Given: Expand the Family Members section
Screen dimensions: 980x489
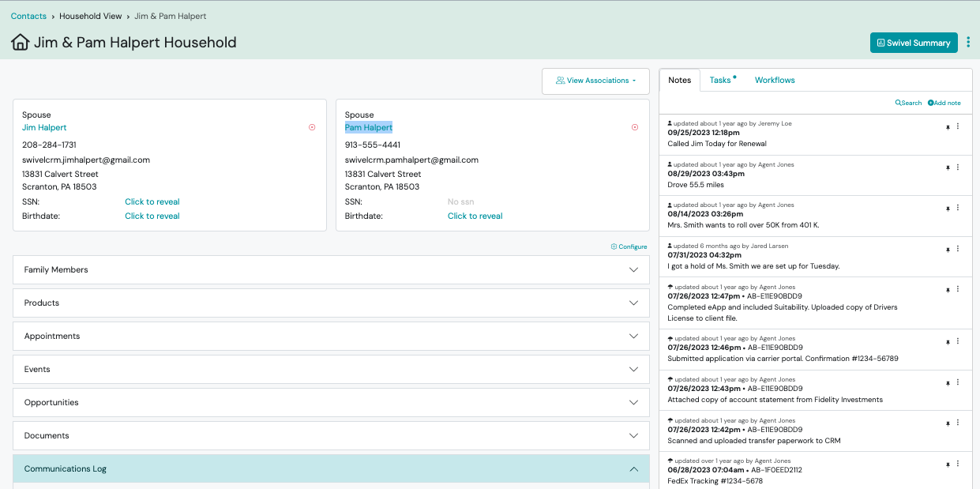Looking at the screenshot, I should click(331, 269).
